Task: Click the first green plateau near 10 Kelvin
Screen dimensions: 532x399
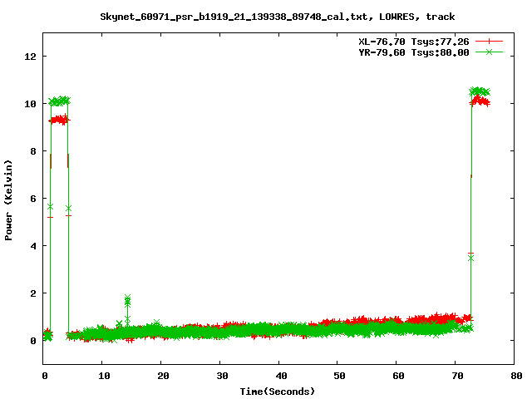Action: pyautogui.click(x=59, y=101)
